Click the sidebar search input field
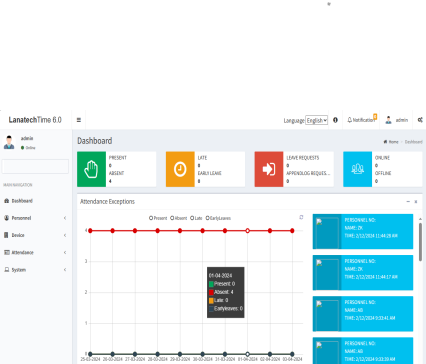Viewport: 426px width, 364px height. tap(35, 166)
